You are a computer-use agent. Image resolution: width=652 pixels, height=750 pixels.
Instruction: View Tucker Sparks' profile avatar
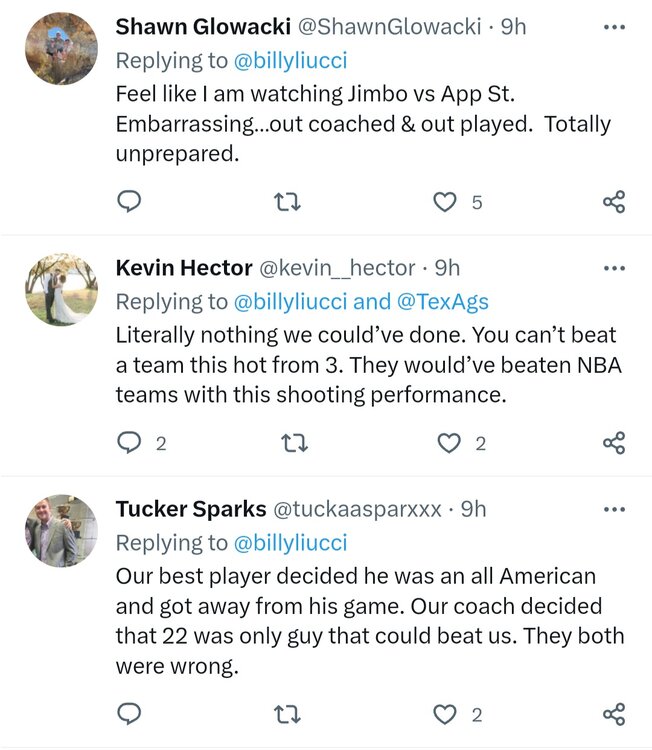pos(61,531)
